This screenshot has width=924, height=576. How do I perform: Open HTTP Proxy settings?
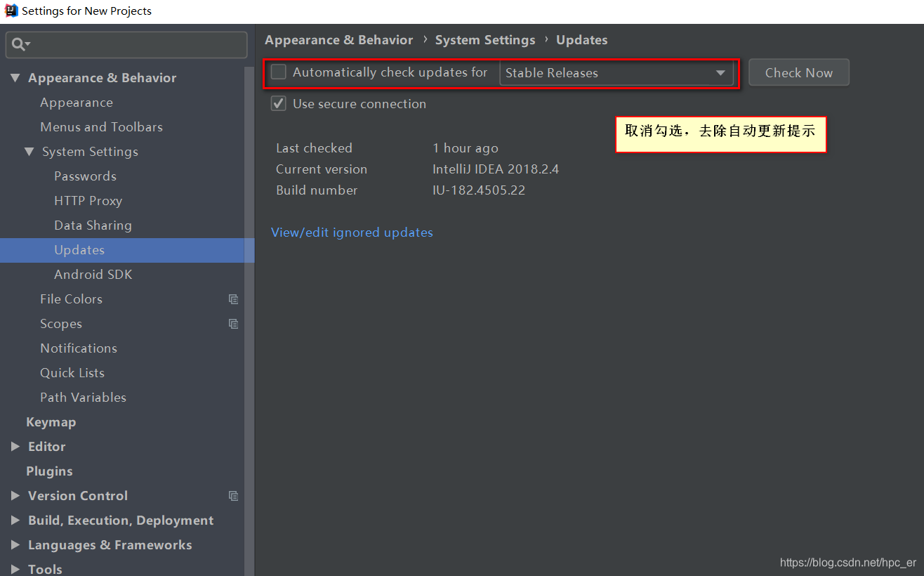[88, 201]
